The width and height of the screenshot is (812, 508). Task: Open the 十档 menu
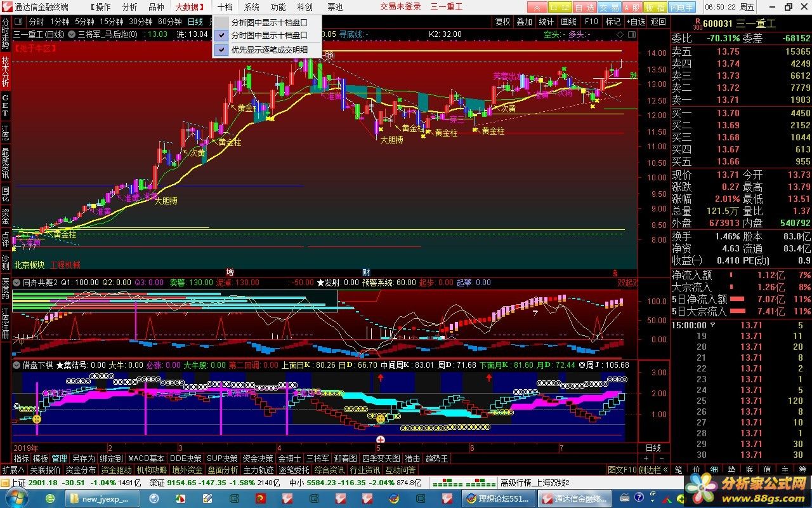(x=225, y=7)
